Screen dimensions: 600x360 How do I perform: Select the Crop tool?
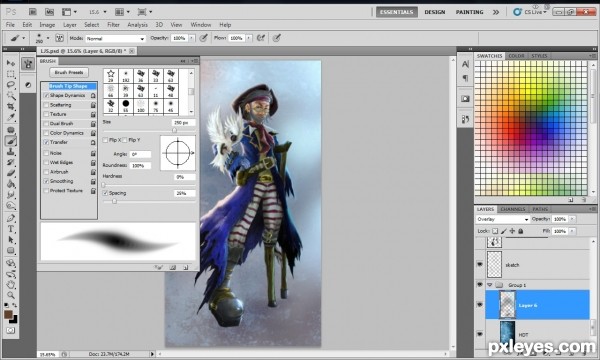coord(11,106)
